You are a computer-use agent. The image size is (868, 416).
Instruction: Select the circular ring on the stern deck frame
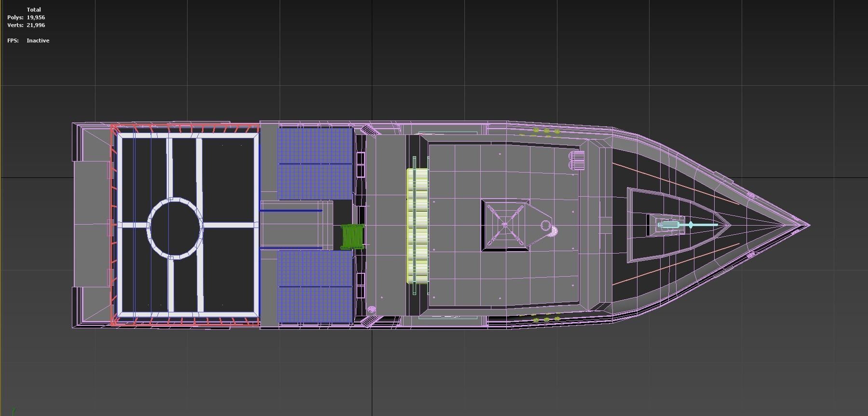tap(175, 228)
